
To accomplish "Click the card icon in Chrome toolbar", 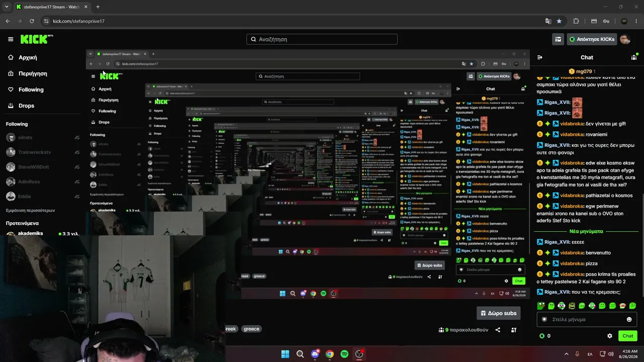I will tap(594, 21).
